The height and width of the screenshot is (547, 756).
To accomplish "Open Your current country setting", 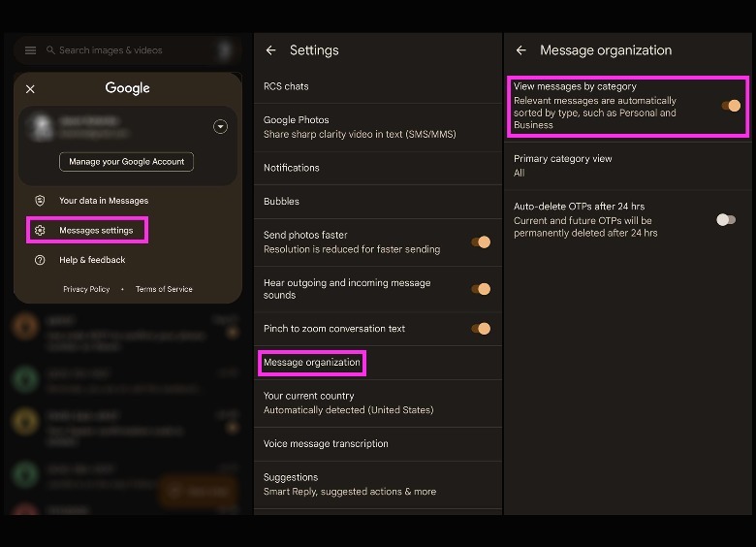I will (378, 403).
